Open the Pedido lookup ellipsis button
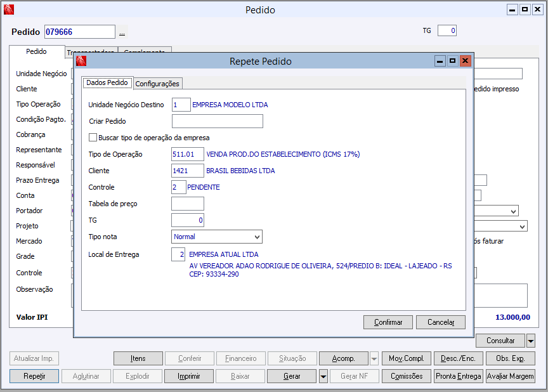The height and width of the screenshot is (392, 548). tap(122, 32)
